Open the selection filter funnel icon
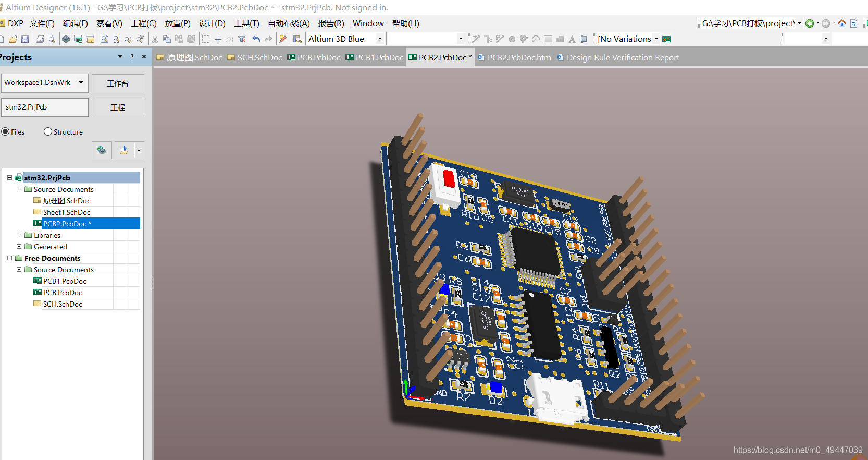Viewport: 868px width, 460px height. [140, 39]
